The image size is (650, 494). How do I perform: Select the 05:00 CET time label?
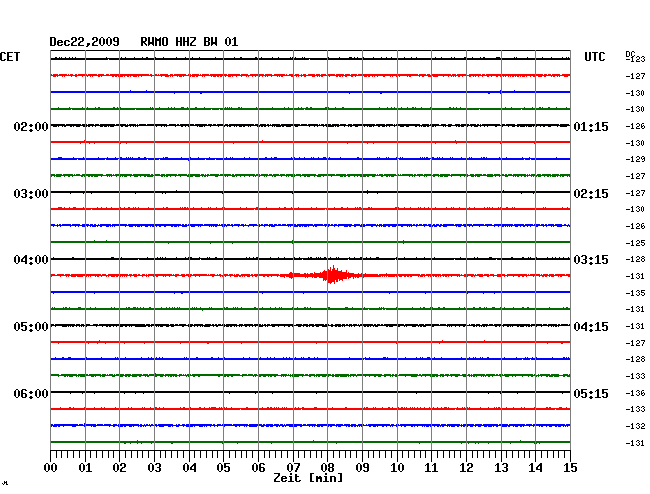pyautogui.click(x=31, y=327)
